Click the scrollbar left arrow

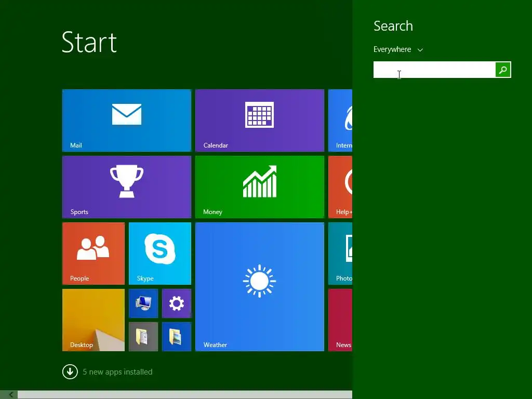[x=10, y=395]
